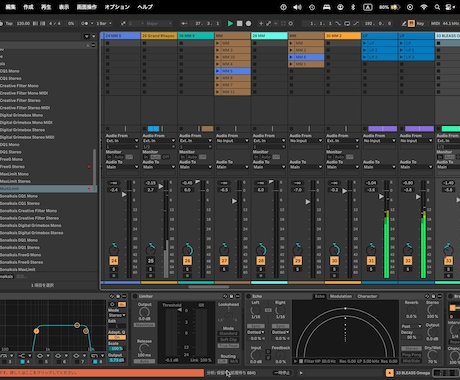Click the Limiter Maximize button
The width and height of the screenshot is (460, 380).
pos(144,325)
